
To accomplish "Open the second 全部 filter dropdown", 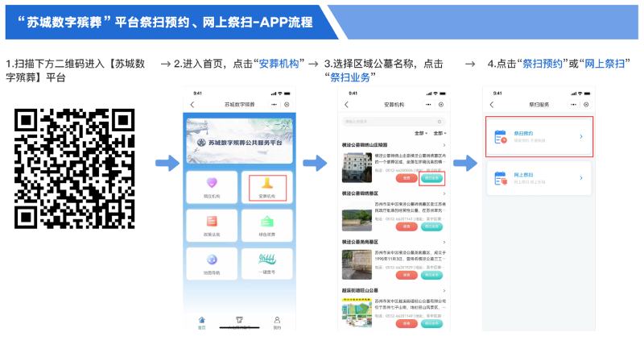I will point(439,133).
